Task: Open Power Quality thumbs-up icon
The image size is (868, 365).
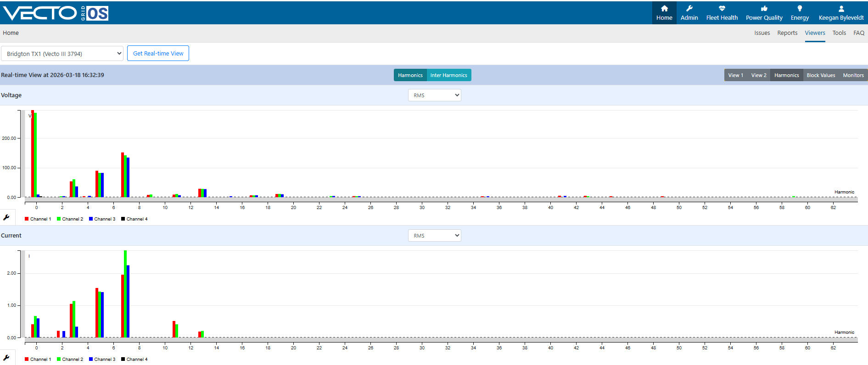Action: [x=764, y=8]
